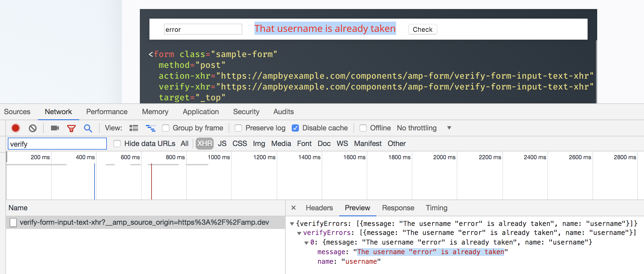
Task: Collapse the first verify error object
Action: point(306,242)
